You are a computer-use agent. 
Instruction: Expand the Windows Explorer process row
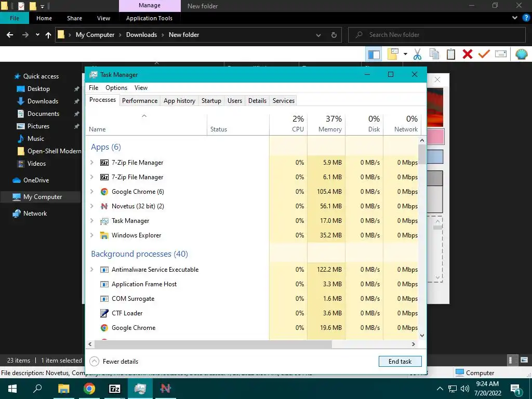tap(91, 235)
